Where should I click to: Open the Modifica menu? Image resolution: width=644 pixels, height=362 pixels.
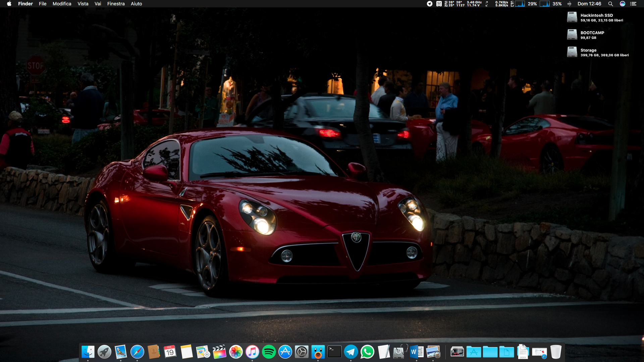[x=62, y=4]
